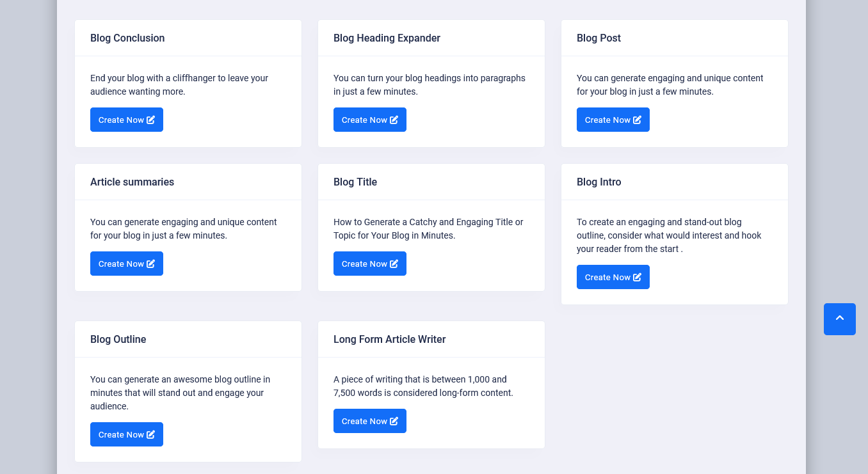Click edit icon in Blog Intro card
This screenshot has height=474, width=868.
[638, 277]
